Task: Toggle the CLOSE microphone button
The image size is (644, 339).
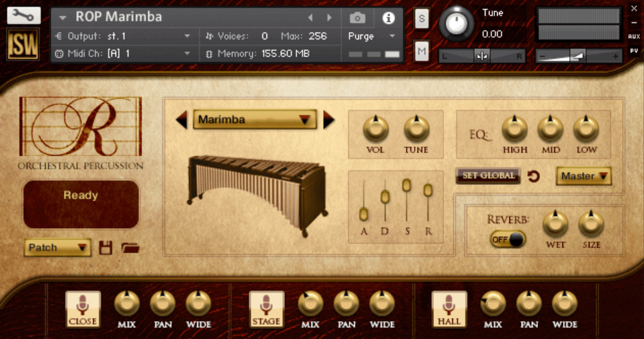Action: pyautogui.click(x=83, y=309)
